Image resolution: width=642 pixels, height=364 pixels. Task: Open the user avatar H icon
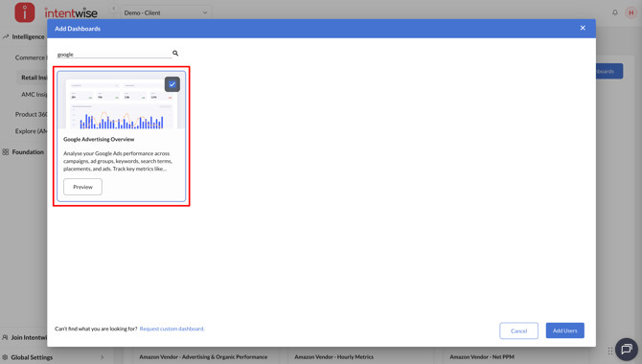click(631, 12)
